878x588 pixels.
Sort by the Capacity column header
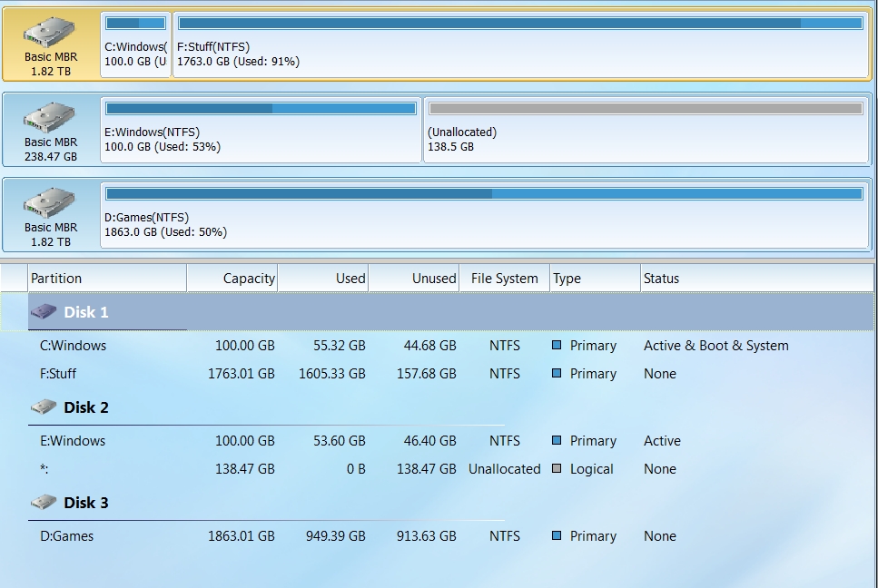[x=232, y=278]
